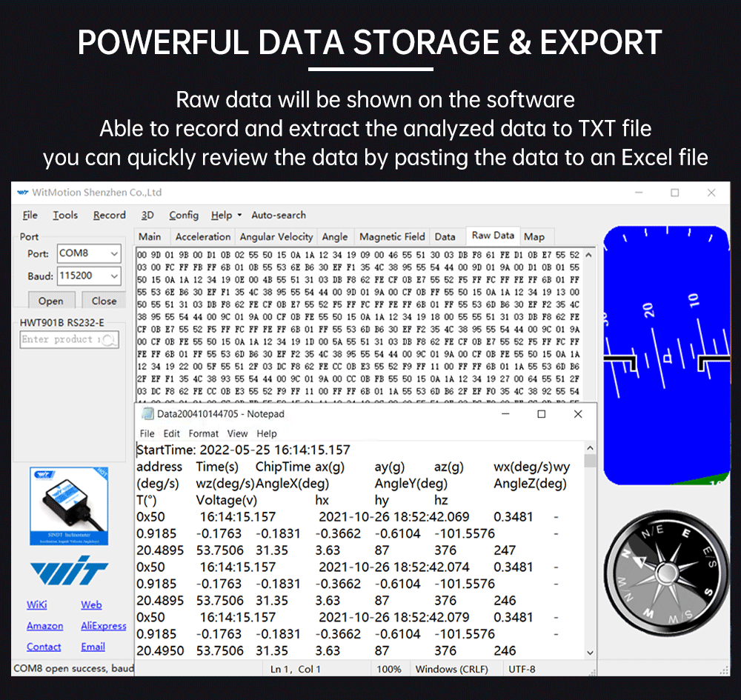741x700 pixels.
Task: Maximize the Notepad window
Action: (542, 414)
